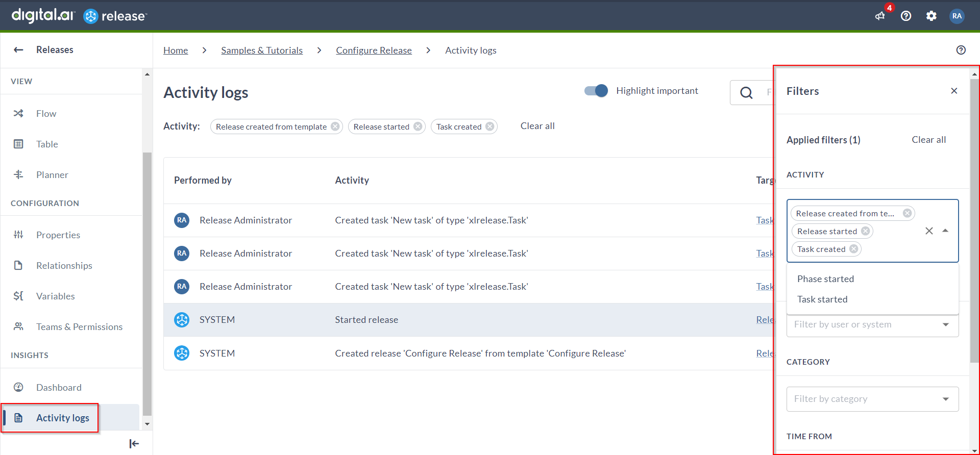Remove 'Release created from te...' tag in Filters
Screen dimensions: 980x455
908,213
